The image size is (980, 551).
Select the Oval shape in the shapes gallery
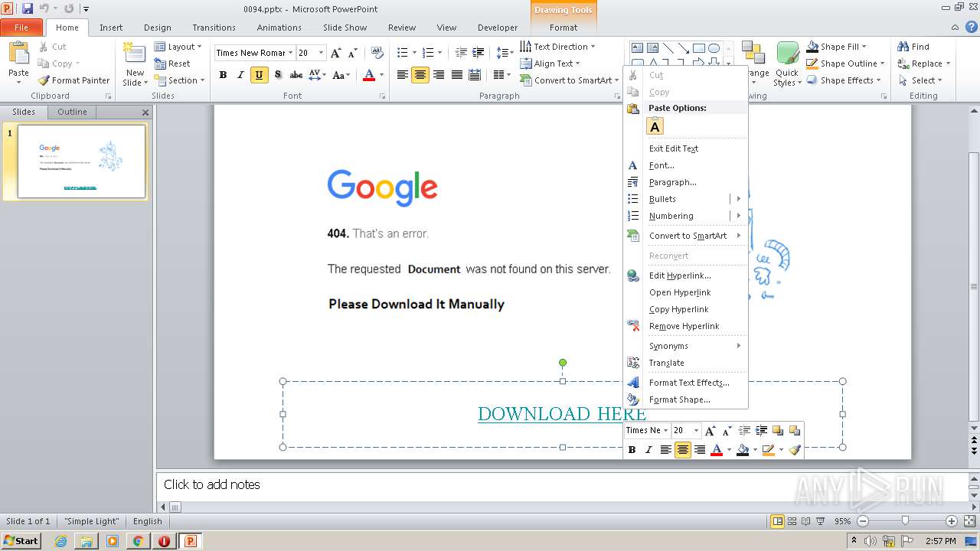click(714, 48)
